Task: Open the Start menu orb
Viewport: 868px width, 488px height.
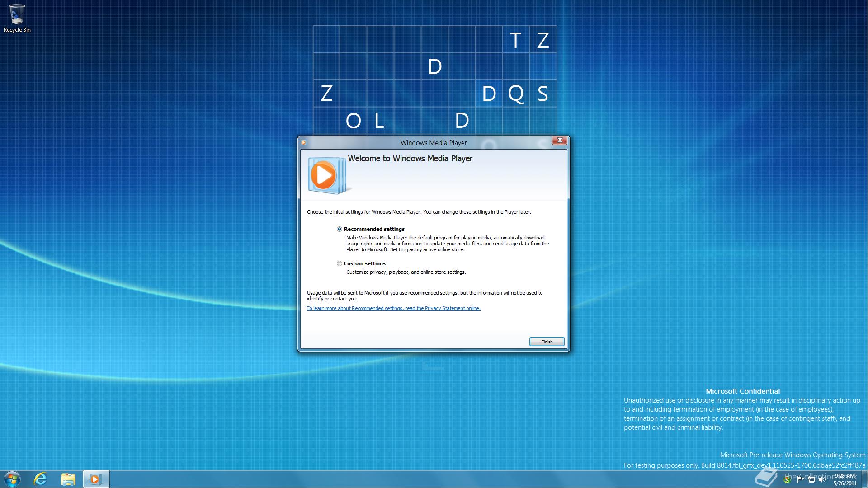Action: tap(12, 479)
